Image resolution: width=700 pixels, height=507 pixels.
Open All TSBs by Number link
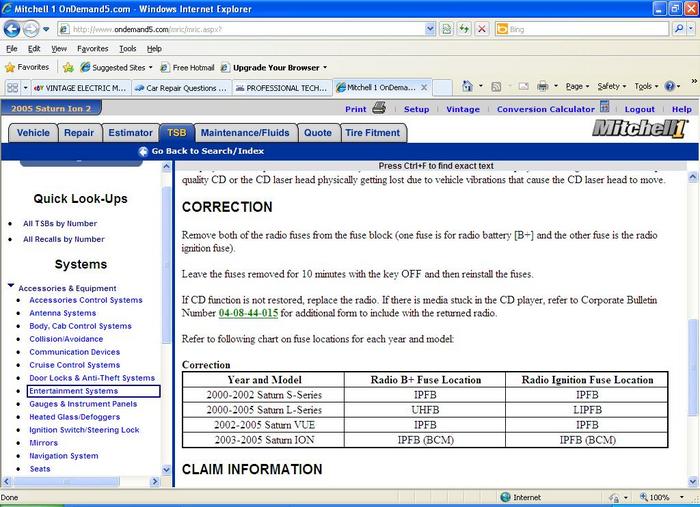point(60,224)
